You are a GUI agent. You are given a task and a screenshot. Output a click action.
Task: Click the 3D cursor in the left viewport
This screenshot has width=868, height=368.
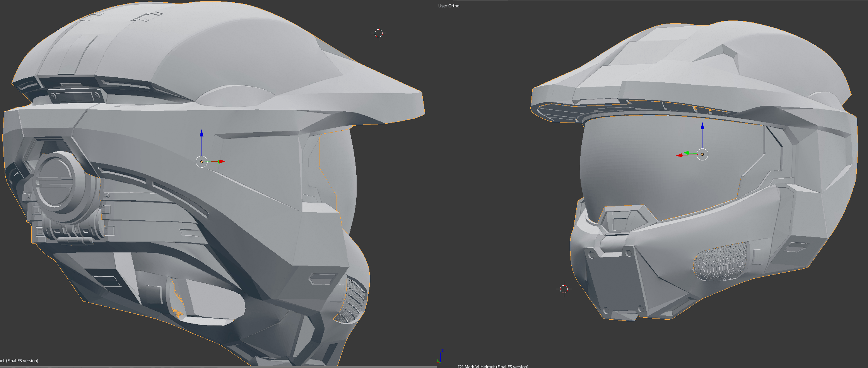379,33
